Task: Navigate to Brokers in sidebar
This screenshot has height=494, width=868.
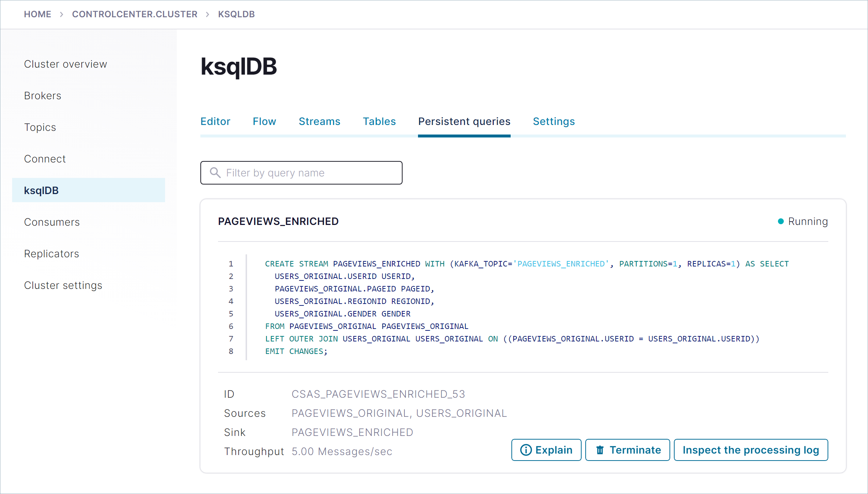Action: (43, 96)
